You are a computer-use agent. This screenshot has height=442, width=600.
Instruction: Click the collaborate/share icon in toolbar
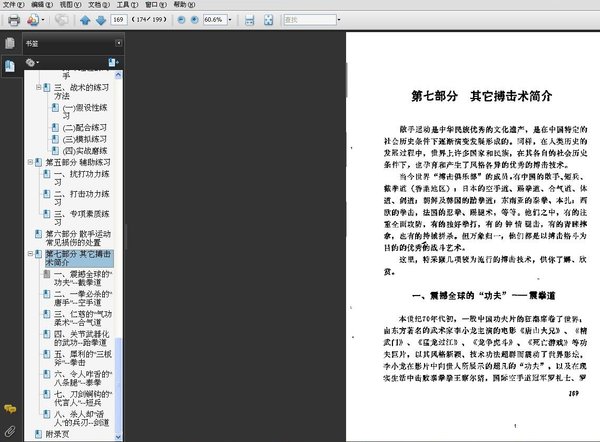[x=33, y=20]
